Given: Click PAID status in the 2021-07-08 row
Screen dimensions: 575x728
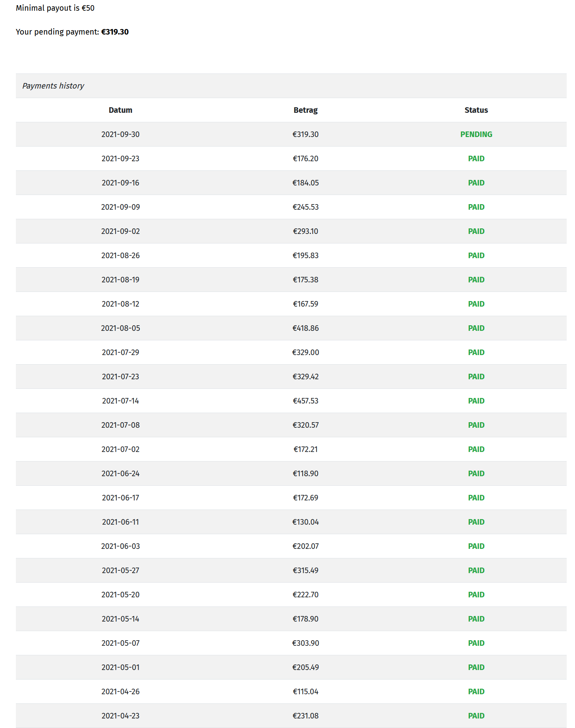Looking at the screenshot, I should (476, 425).
